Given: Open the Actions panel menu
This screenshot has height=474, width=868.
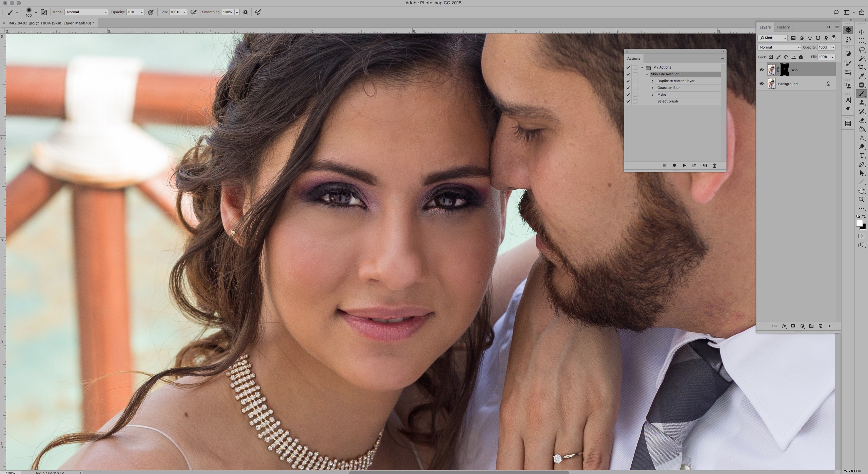Looking at the screenshot, I should tap(723, 58).
